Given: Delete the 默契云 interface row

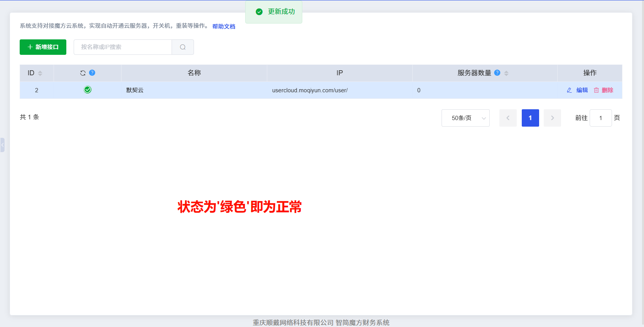Looking at the screenshot, I should click(x=604, y=90).
